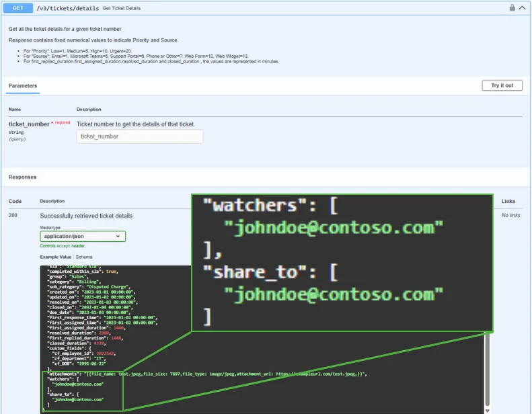The image size is (532, 414).
Task: Switch to the Schema tab
Action: 84,257
